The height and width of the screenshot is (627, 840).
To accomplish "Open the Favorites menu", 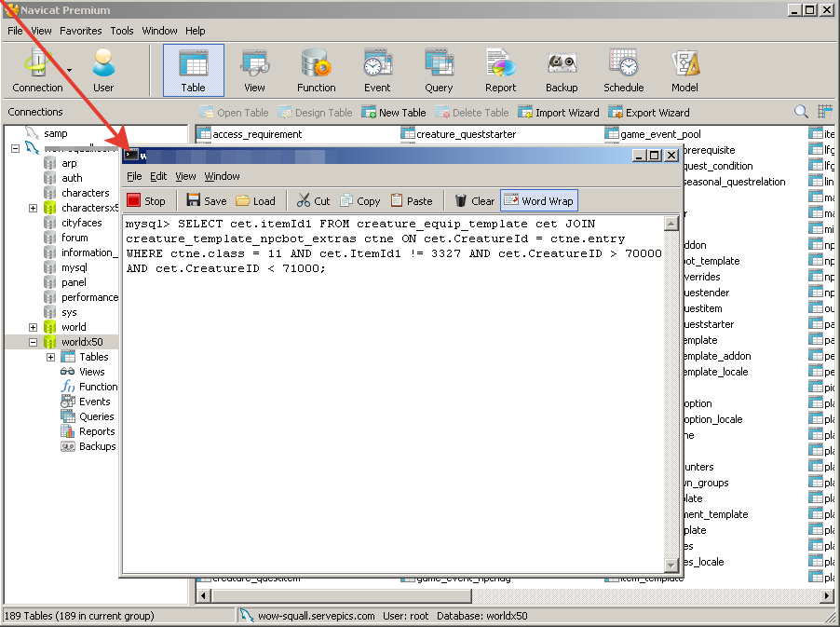I will click(x=80, y=31).
